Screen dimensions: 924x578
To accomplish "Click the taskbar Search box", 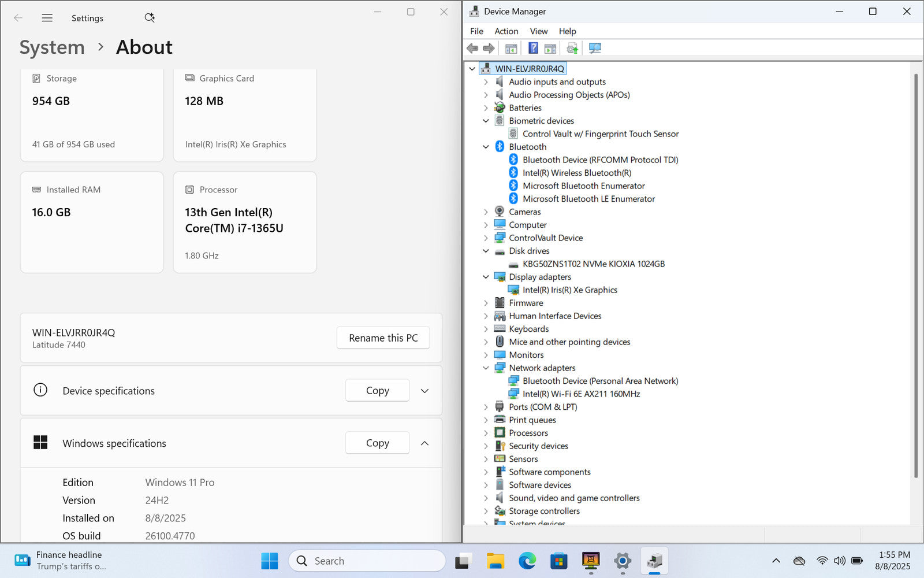I will (x=367, y=561).
